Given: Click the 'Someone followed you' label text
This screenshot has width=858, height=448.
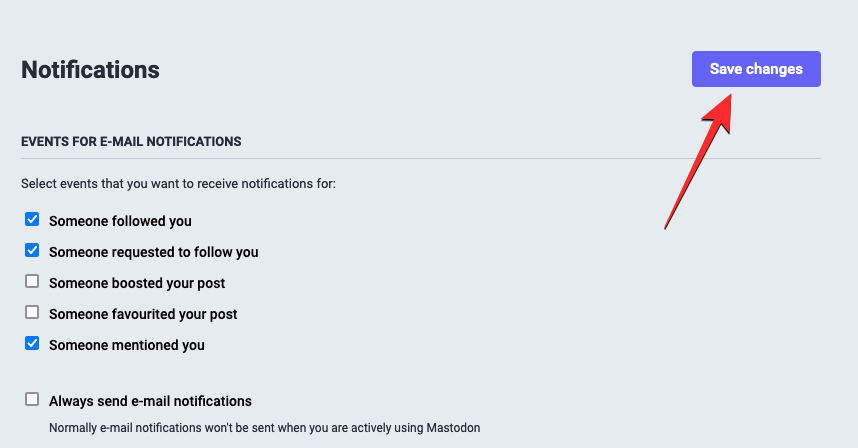Looking at the screenshot, I should pyautogui.click(x=120, y=221).
